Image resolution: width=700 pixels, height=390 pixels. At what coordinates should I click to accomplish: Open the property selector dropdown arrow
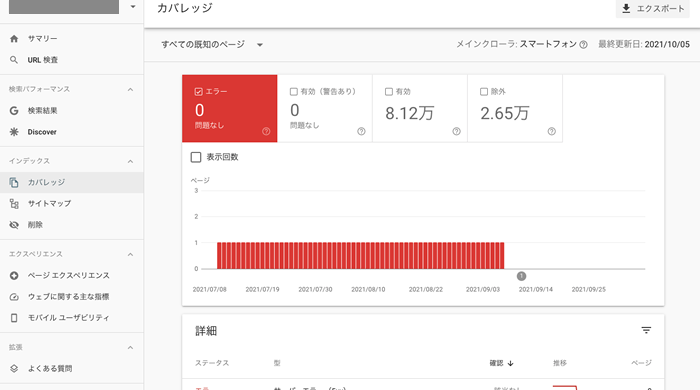pos(133,7)
